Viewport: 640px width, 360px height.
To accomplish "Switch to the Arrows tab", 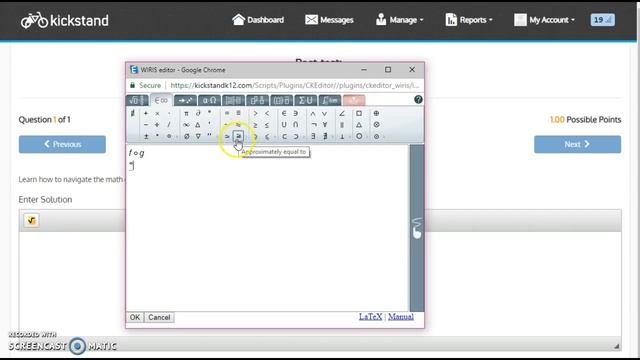I will [185, 100].
